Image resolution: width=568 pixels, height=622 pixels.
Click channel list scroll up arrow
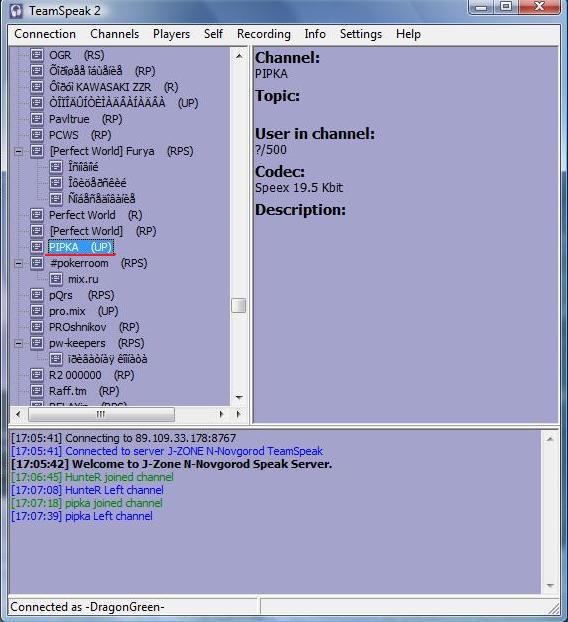coord(239,56)
